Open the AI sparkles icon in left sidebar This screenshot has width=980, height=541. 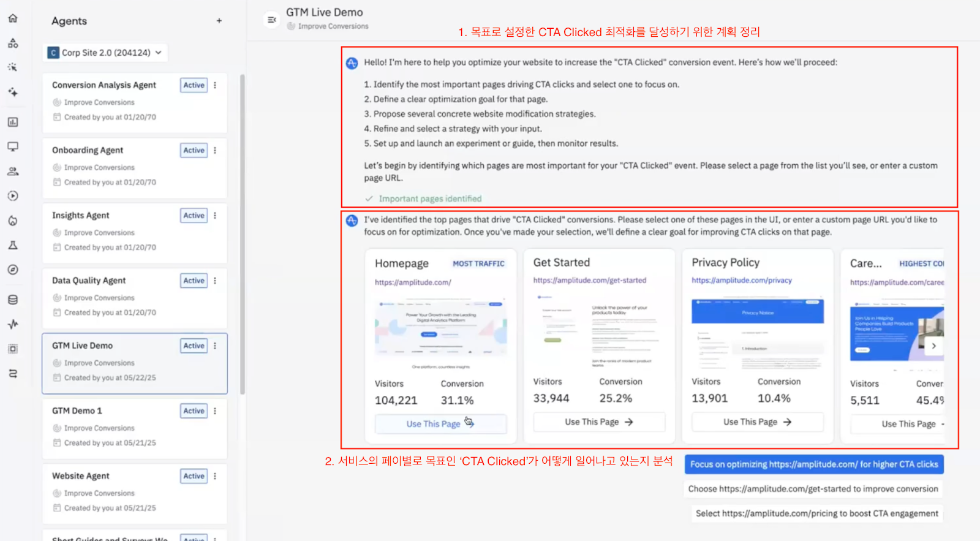click(x=13, y=92)
